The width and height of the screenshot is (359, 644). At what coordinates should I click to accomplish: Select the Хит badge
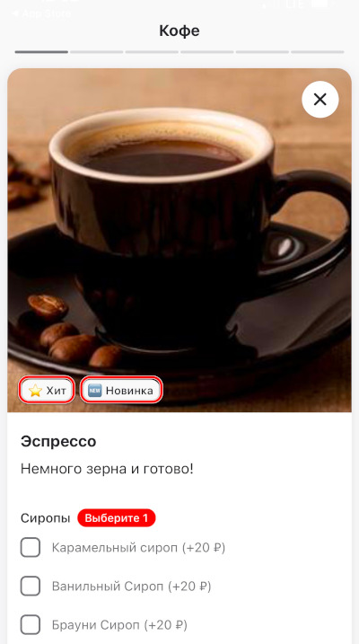47,391
